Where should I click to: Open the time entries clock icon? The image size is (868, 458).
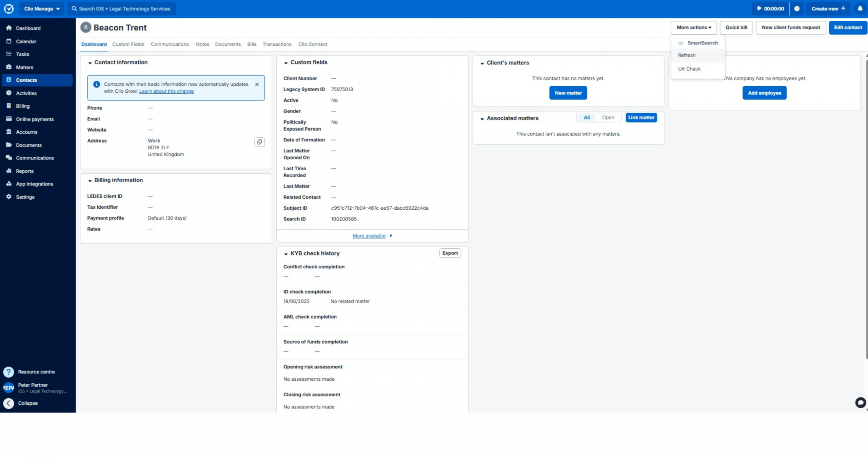[797, 8]
